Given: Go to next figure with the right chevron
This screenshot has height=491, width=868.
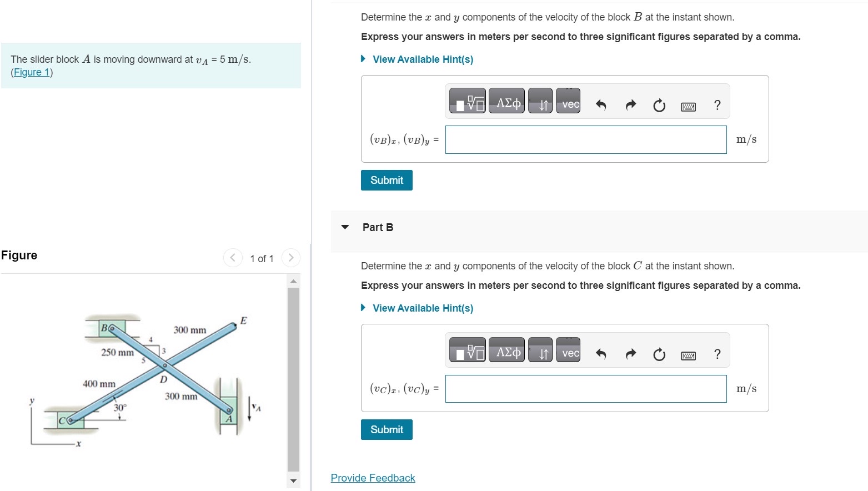Looking at the screenshot, I should pos(291,257).
